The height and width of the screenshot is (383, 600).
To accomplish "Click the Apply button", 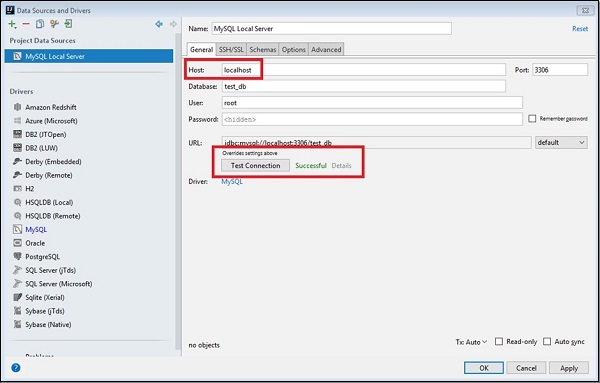I will 569,368.
